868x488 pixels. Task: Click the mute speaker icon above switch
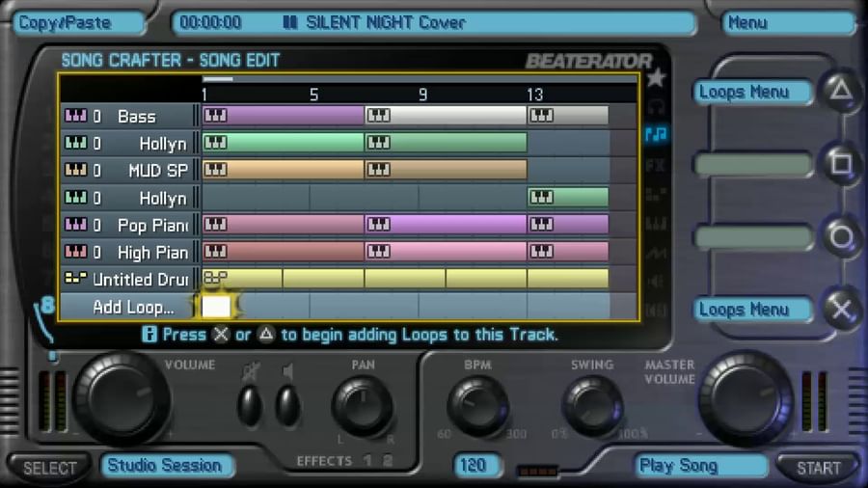point(250,371)
